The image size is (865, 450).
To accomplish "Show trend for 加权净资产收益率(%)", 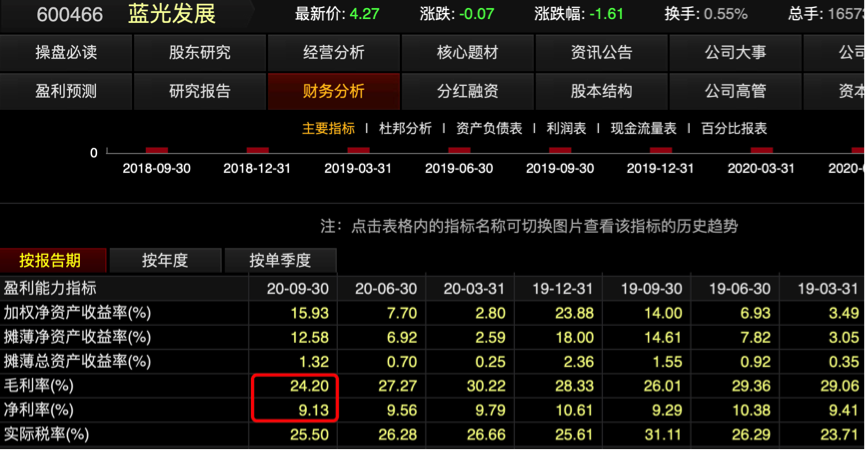I will [77, 313].
